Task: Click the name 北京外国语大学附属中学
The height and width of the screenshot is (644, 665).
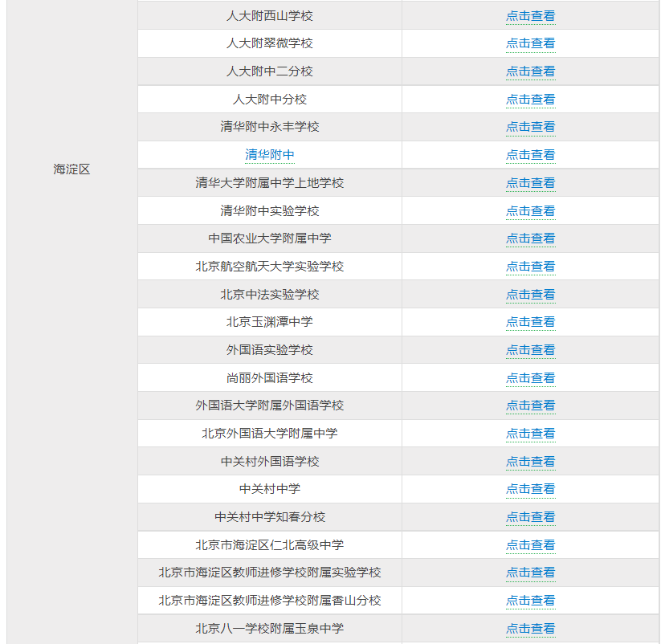Action: [270, 434]
